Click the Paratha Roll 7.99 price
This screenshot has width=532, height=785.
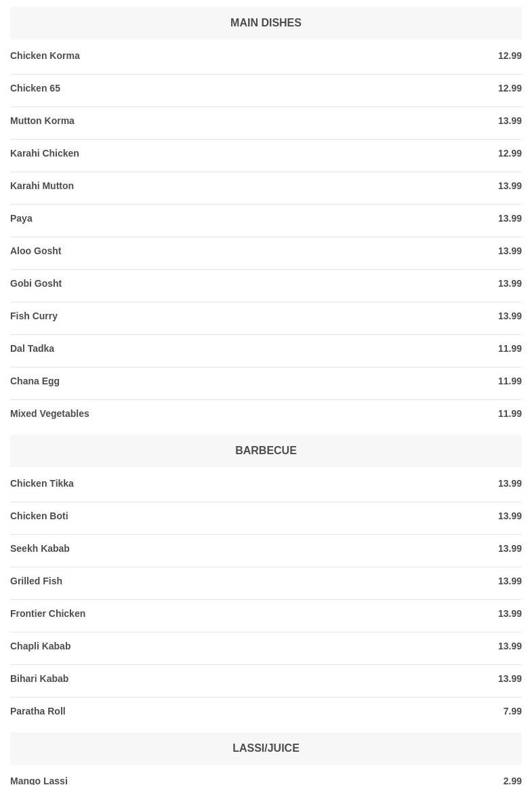coord(512,711)
